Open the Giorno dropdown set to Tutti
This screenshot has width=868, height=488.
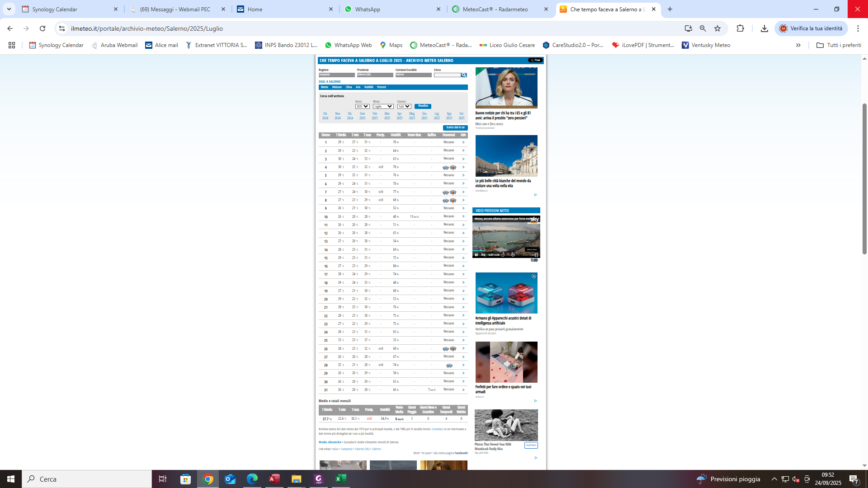[x=404, y=106]
